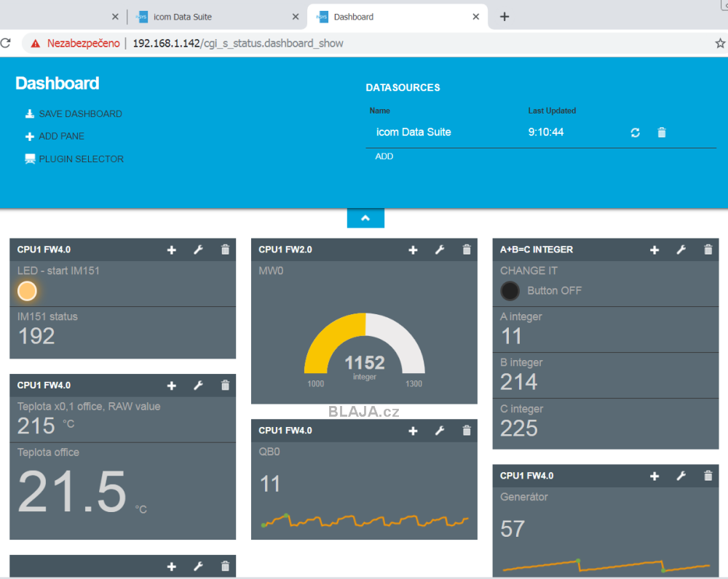The image size is (728, 579).
Task: Open wrench settings for the CPU1 FW2.0 pane
Action: (x=440, y=250)
